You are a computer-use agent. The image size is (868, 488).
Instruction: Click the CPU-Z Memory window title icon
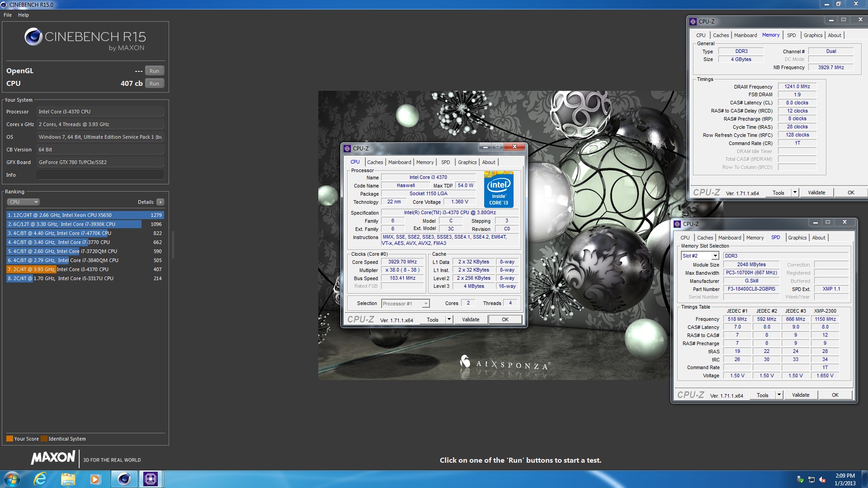pyautogui.click(x=693, y=21)
